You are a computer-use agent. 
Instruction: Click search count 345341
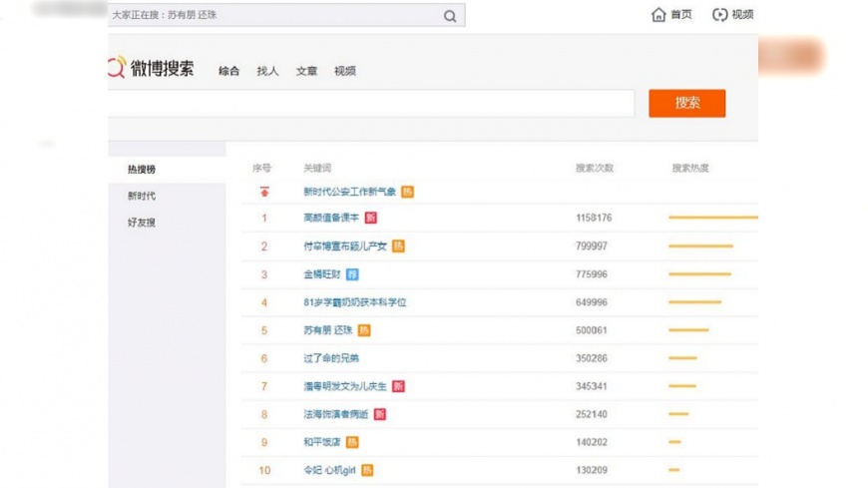tap(592, 386)
